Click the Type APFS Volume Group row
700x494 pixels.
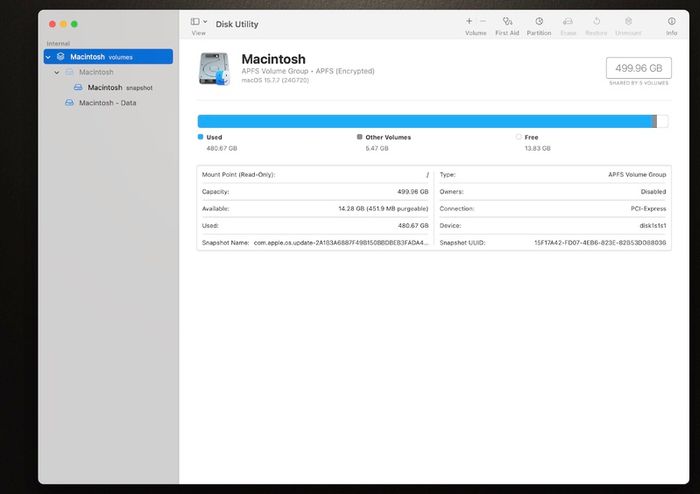pos(553,174)
